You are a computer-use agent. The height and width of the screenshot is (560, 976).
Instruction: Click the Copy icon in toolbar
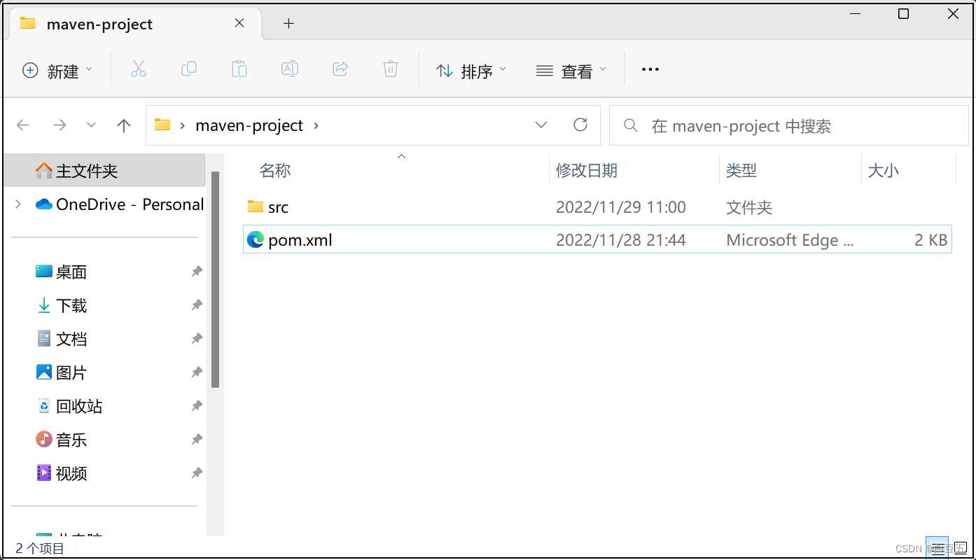pos(189,69)
